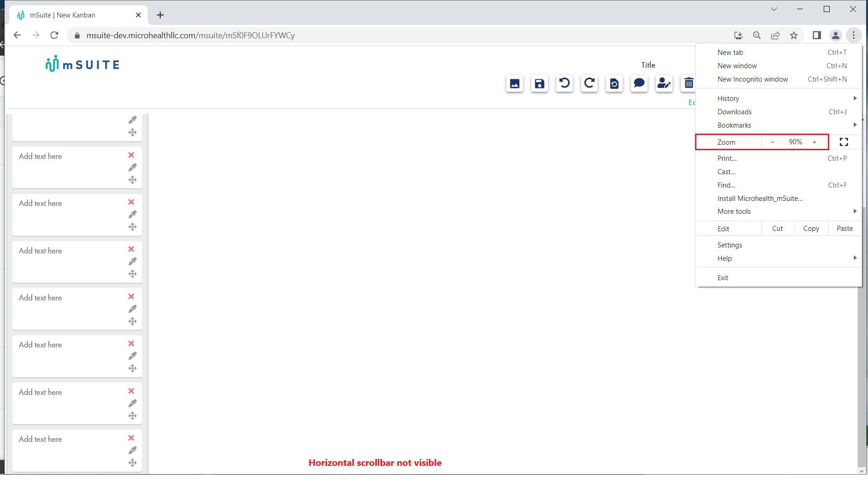Undo the last change
The width and height of the screenshot is (868, 482).
click(565, 83)
